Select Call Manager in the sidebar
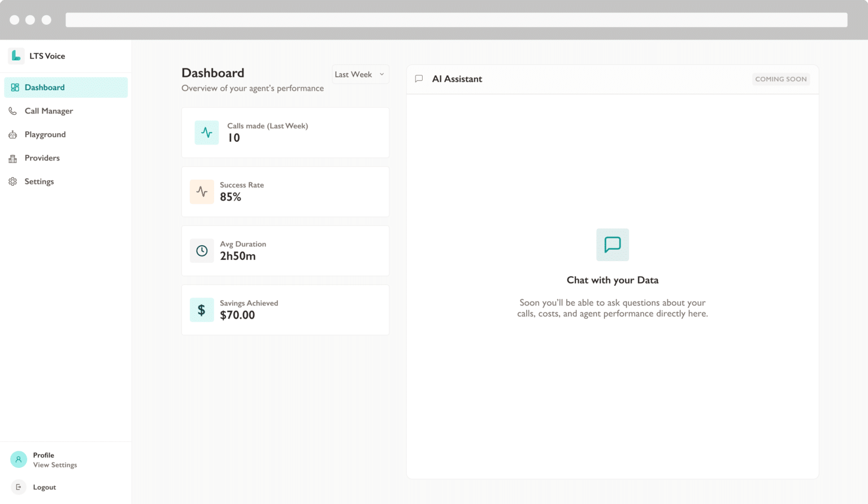The image size is (868, 504). click(49, 111)
